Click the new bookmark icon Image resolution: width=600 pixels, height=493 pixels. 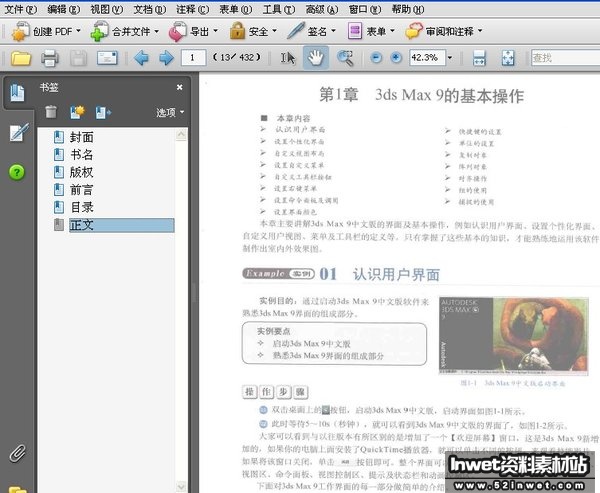(77, 112)
